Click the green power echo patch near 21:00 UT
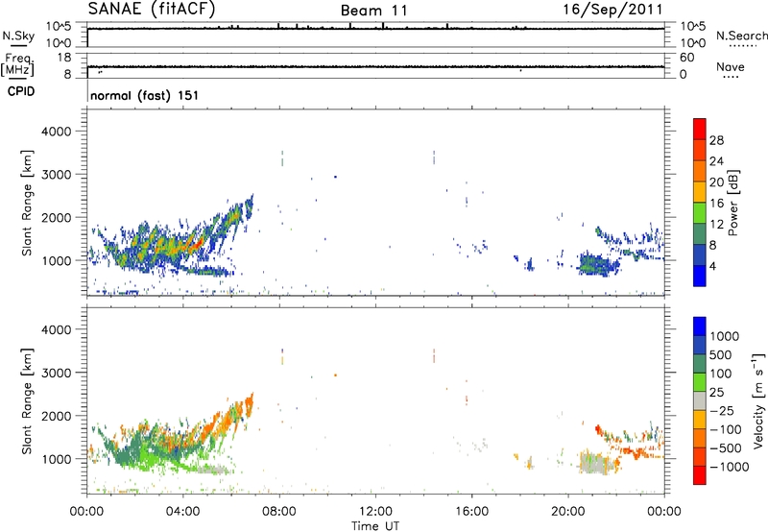This screenshot has height=532, width=768. pos(595,264)
